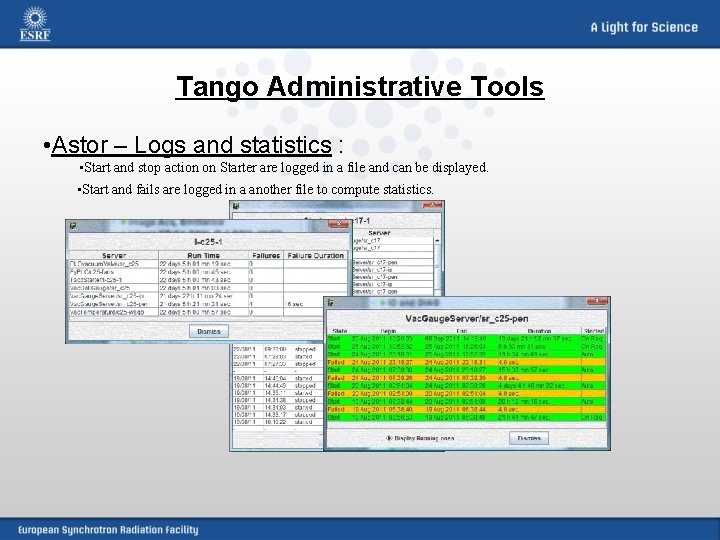
Task: Click the 'Tango Administrative Tools' slide title
Action: coord(360,86)
